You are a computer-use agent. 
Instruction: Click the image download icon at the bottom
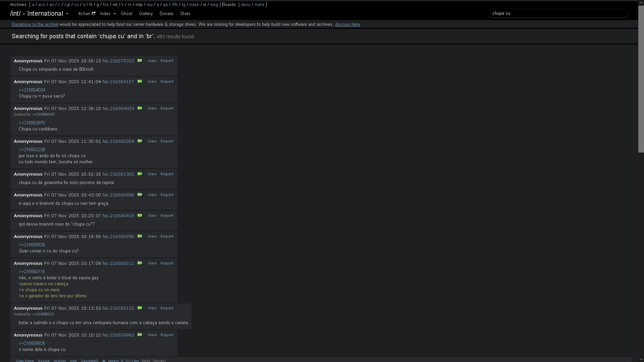click(x=104, y=361)
